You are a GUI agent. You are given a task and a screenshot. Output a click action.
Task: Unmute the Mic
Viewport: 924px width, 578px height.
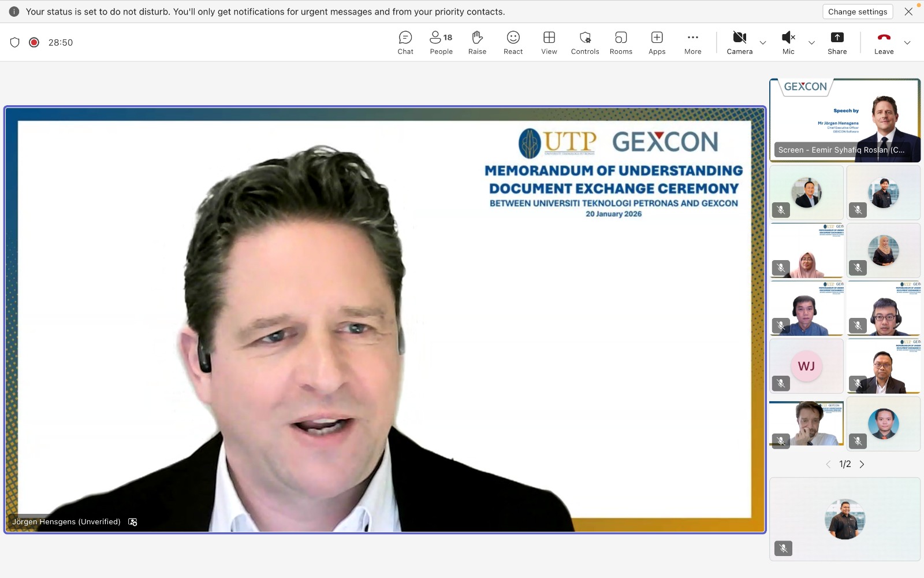(x=788, y=43)
